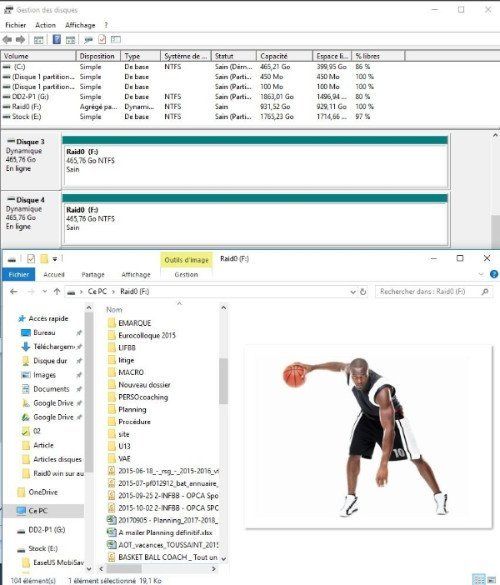Select Stock (E:) drive in navigation pane
Image resolution: width=500 pixels, height=585 pixels.
(x=43, y=548)
